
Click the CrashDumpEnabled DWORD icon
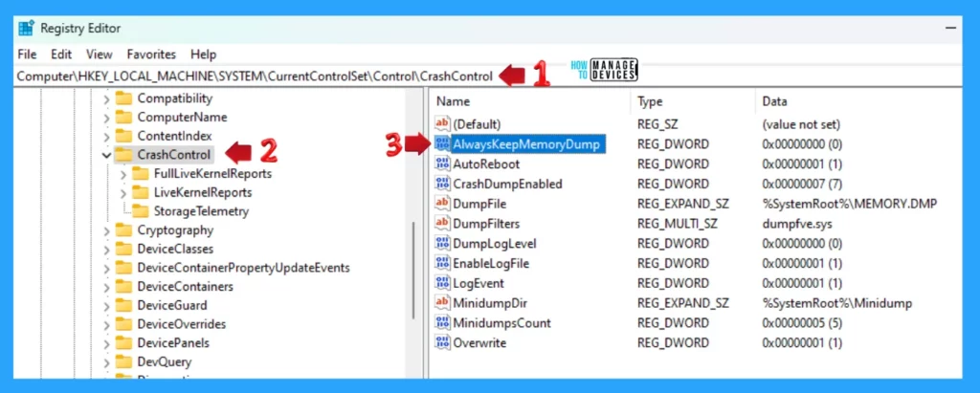(x=442, y=184)
